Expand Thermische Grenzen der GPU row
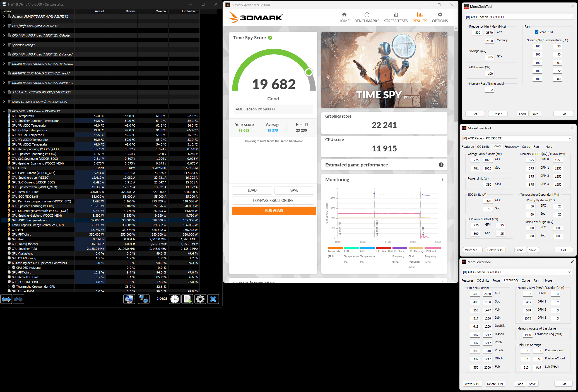Viewport: 578px width, 392px height. [9, 287]
